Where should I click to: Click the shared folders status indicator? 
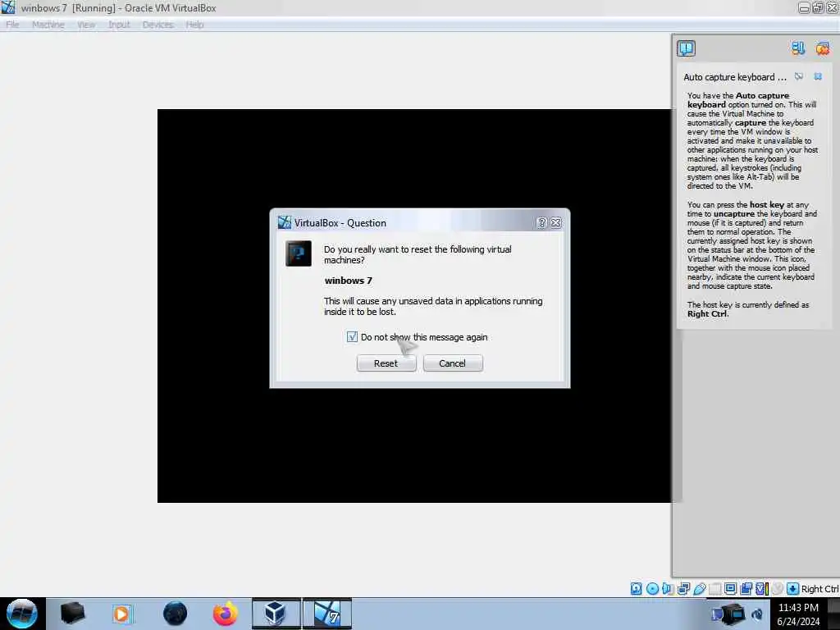pos(714,589)
